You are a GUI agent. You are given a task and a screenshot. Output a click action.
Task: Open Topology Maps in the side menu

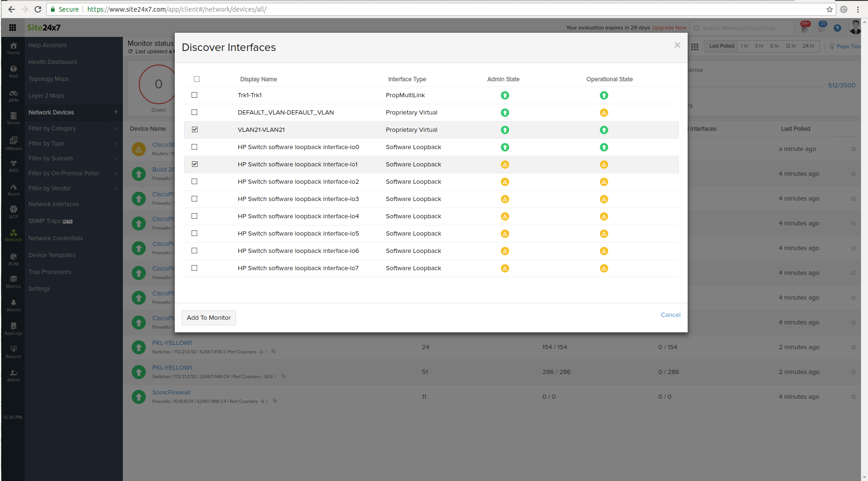point(49,79)
